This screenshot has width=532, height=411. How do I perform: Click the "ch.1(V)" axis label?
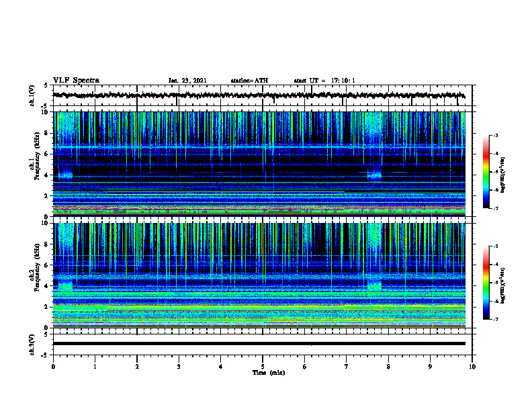[x=32, y=95]
